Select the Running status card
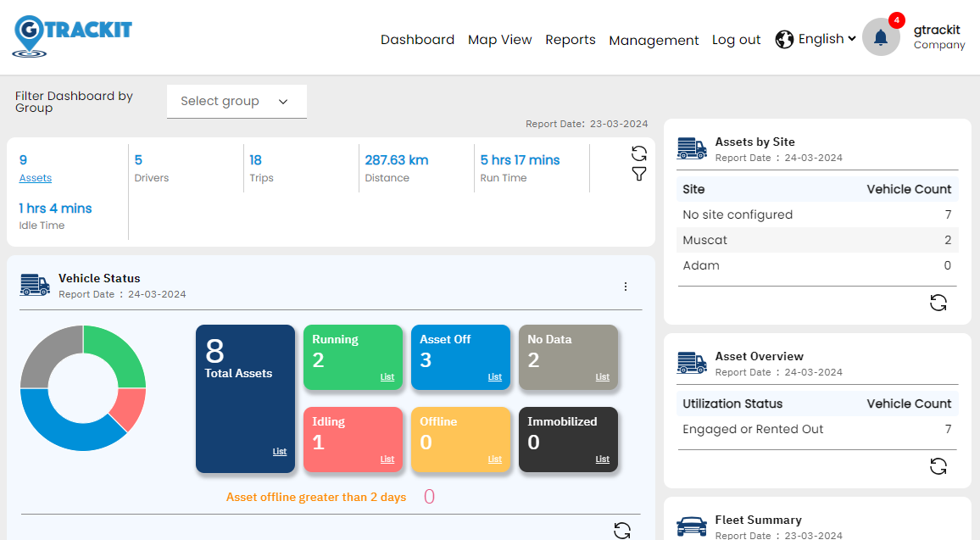The width and height of the screenshot is (980, 540). coord(354,357)
